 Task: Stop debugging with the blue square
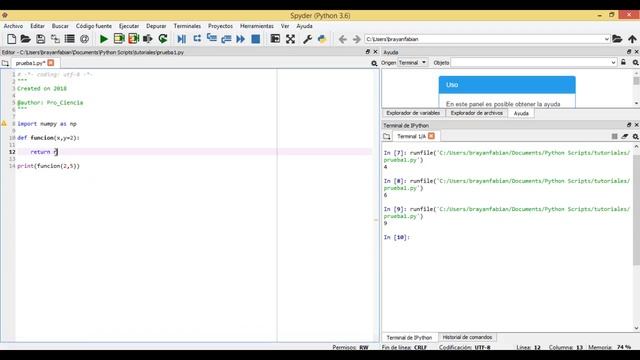coord(256,39)
